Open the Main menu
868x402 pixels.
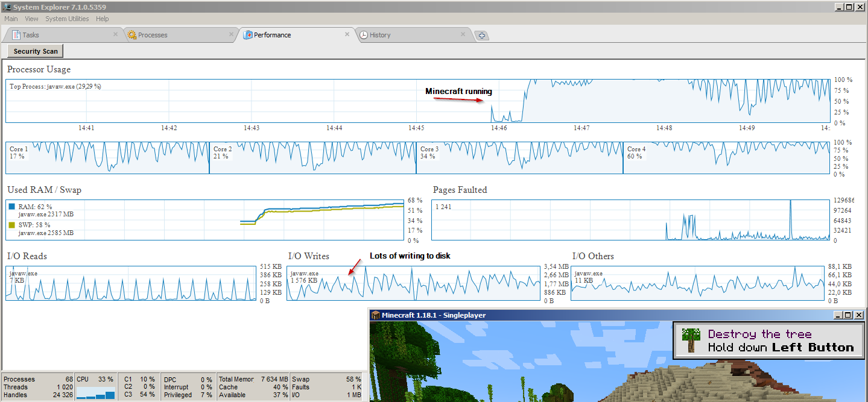point(11,19)
